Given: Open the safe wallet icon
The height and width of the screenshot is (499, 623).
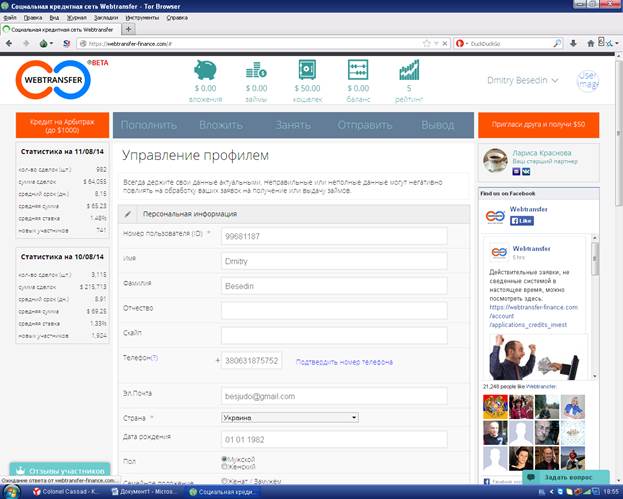Looking at the screenshot, I should (307, 70).
